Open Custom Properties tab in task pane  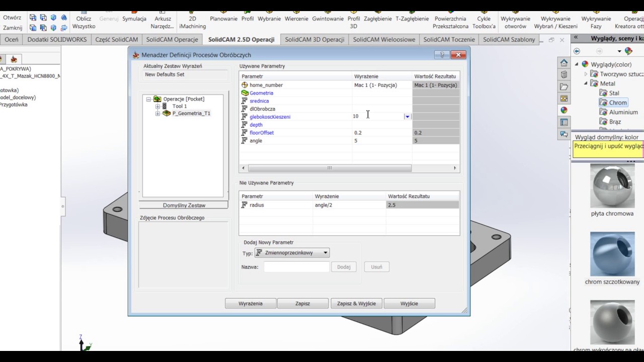pyautogui.click(x=564, y=122)
